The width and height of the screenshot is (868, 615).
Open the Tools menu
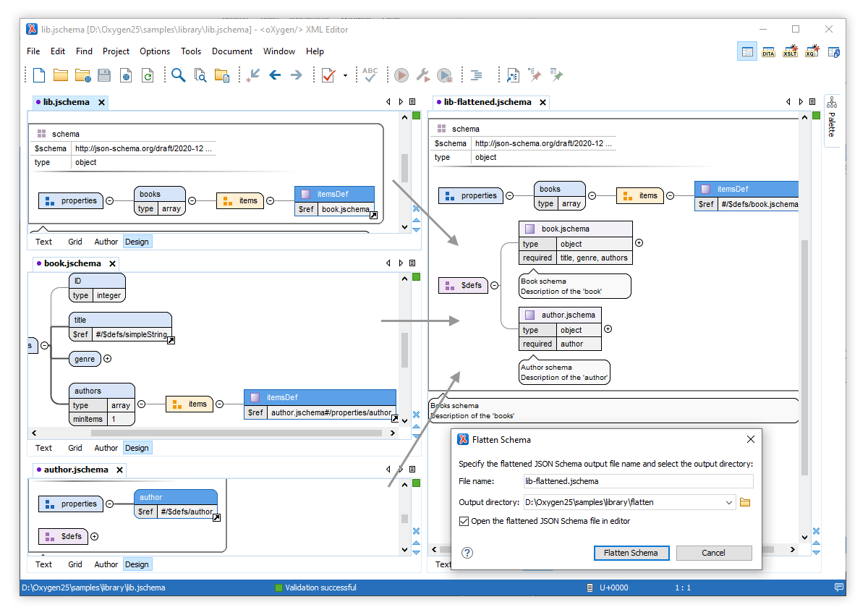click(x=191, y=51)
